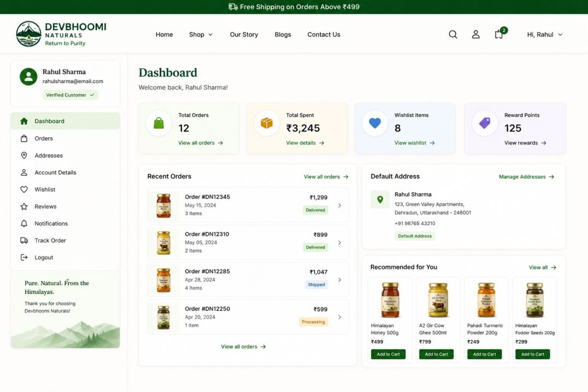Click the blue heart Wishlist Items icon
The height and width of the screenshot is (392, 588).
coord(375,123)
